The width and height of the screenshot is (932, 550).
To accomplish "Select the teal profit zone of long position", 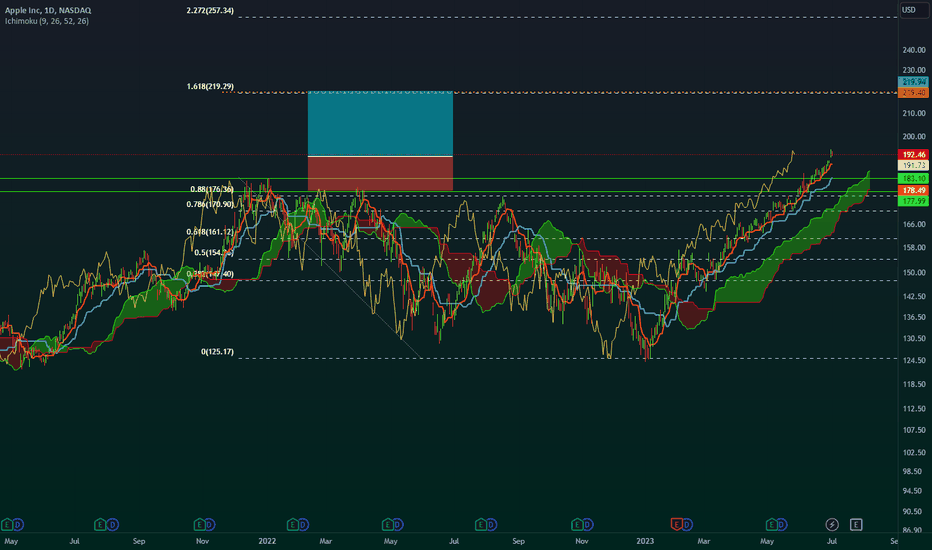I will point(380,124).
